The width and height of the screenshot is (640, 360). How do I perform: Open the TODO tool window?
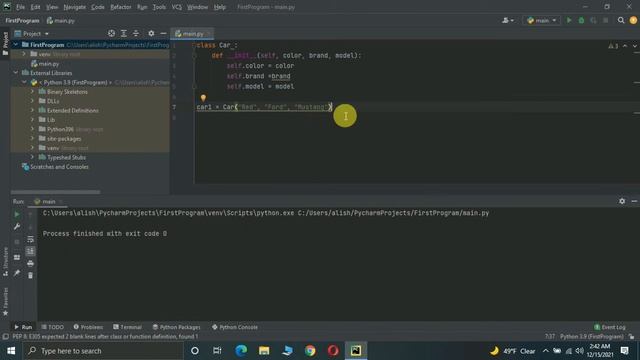[53, 327]
